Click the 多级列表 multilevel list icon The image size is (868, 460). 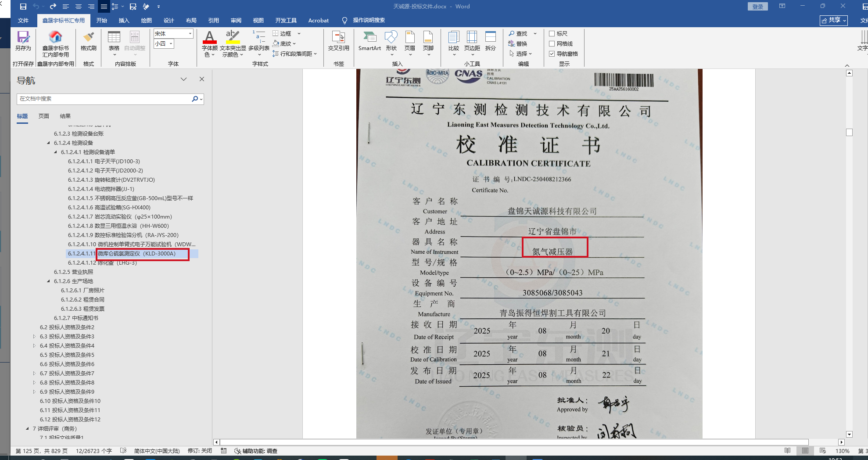click(259, 37)
